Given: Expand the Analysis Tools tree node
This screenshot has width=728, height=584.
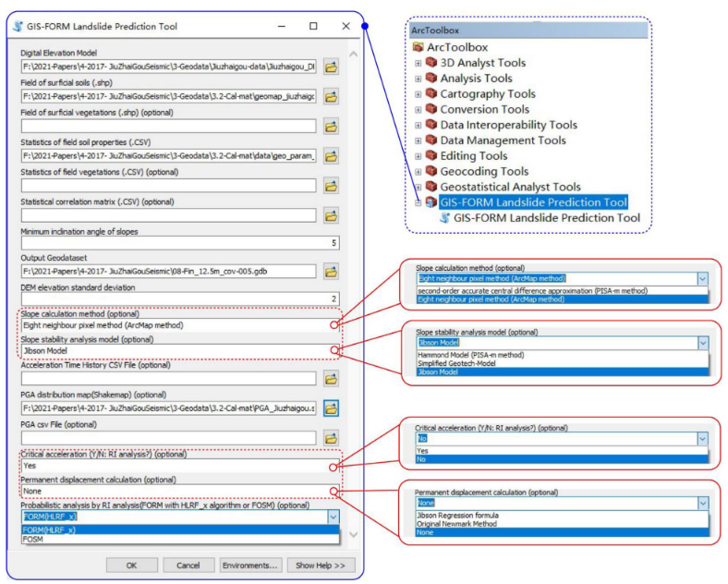Looking at the screenshot, I should click(x=418, y=79).
